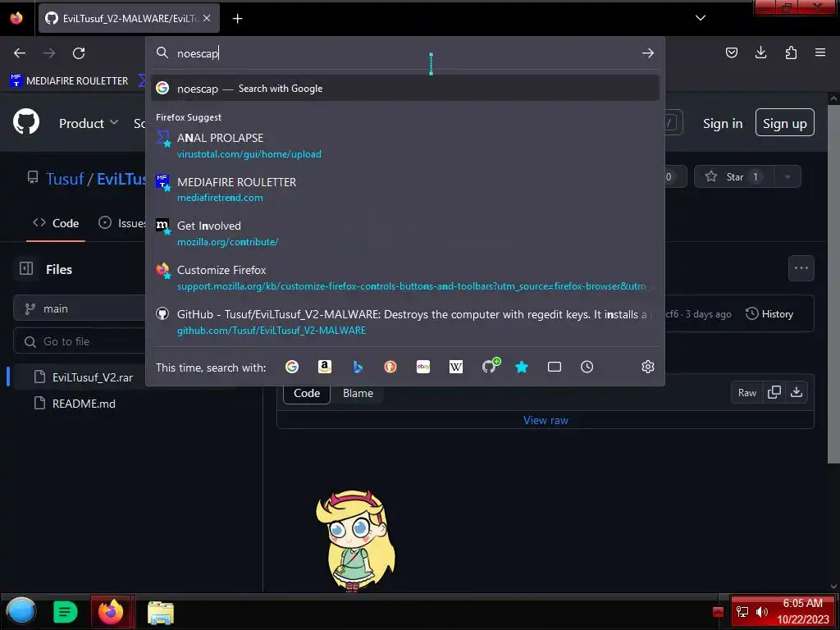Click the network tray icon

pos(742,612)
